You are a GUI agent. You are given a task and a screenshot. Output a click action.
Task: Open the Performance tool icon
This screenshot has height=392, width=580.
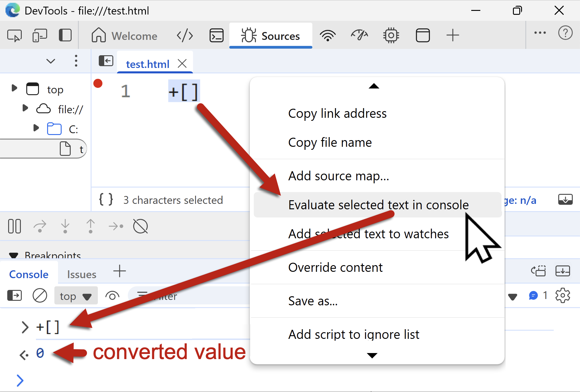(359, 36)
